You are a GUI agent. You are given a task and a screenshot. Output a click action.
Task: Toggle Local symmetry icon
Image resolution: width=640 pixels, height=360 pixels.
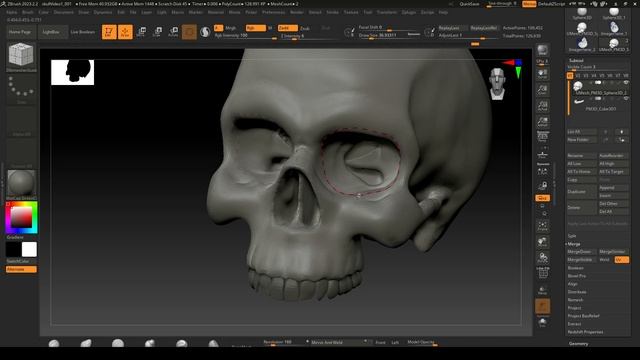coord(542,171)
